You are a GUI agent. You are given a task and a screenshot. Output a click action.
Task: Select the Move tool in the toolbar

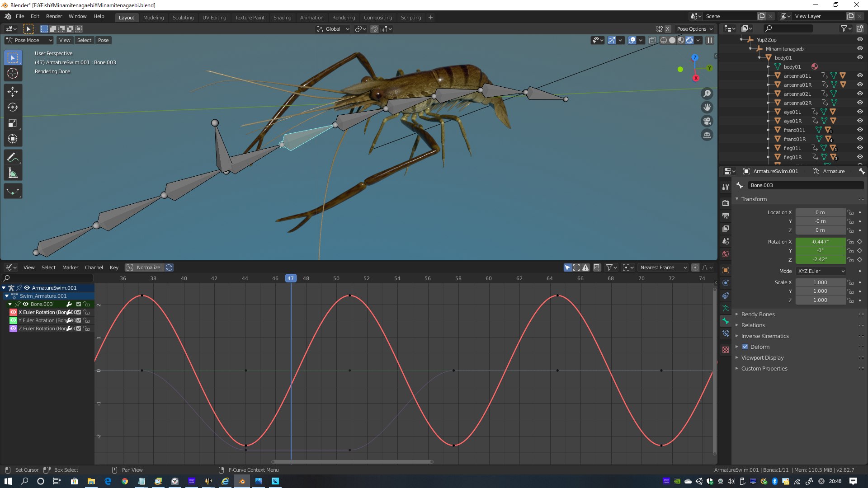13,92
